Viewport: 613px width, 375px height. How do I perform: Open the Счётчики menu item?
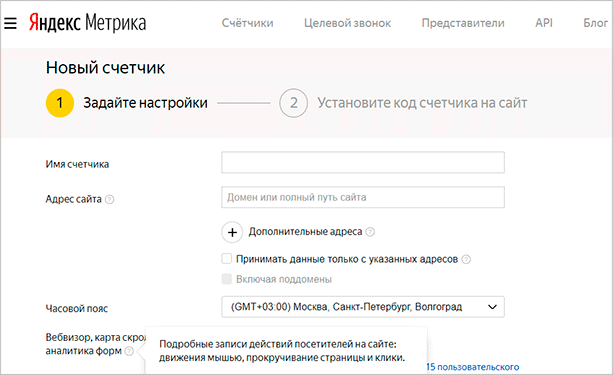[247, 23]
